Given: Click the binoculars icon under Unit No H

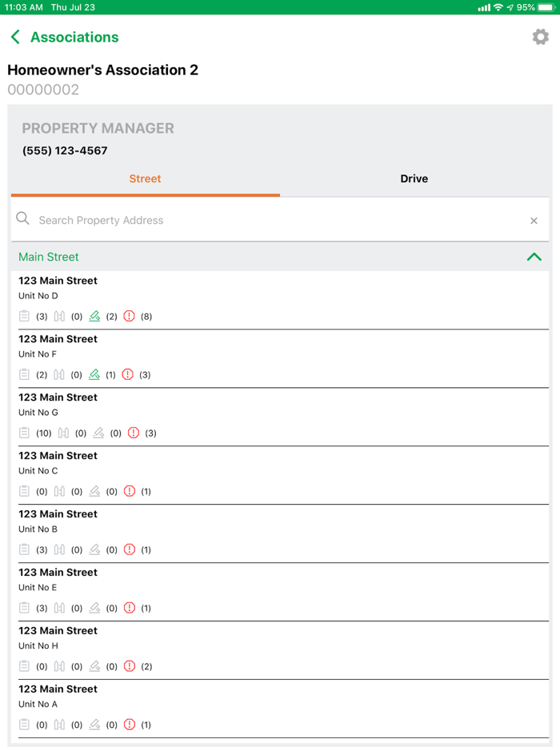Looking at the screenshot, I should (59, 666).
